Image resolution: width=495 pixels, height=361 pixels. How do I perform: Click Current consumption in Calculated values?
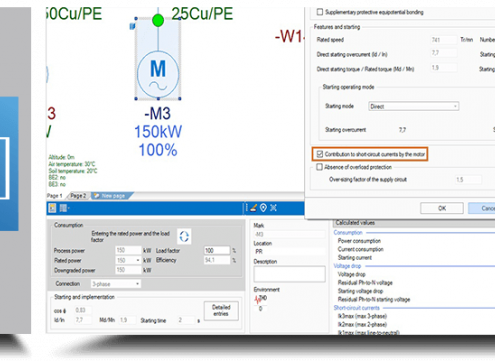[360, 249]
